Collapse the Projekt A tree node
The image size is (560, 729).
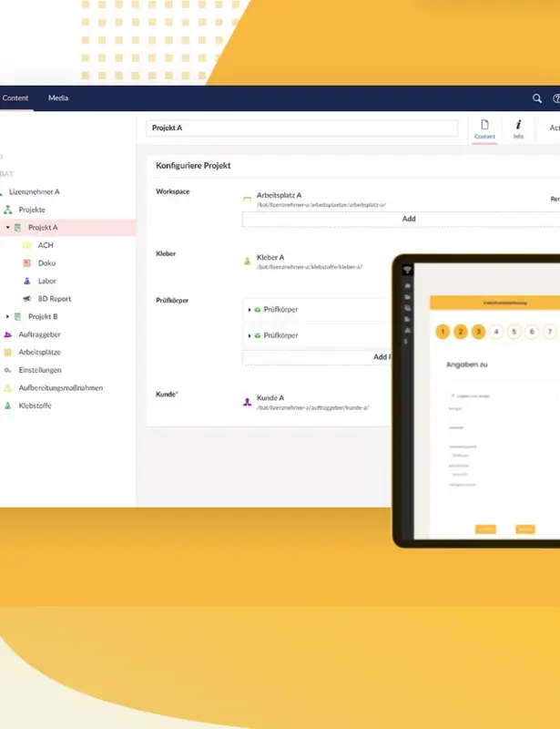[x=8, y=228]
